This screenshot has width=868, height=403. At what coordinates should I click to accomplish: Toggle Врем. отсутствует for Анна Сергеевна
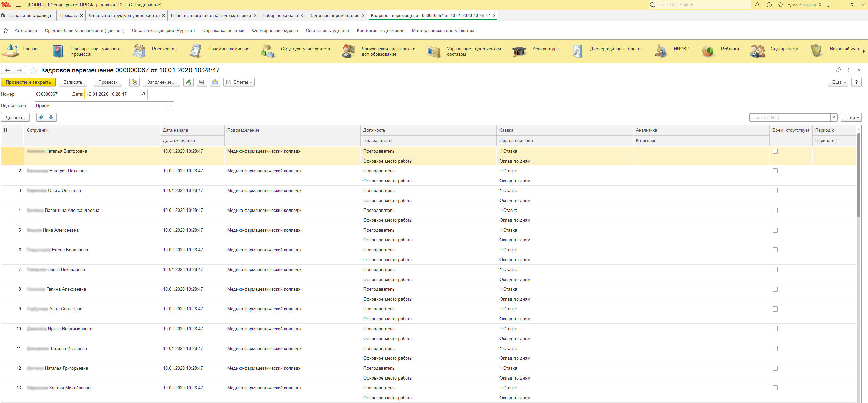pos(775,309)
